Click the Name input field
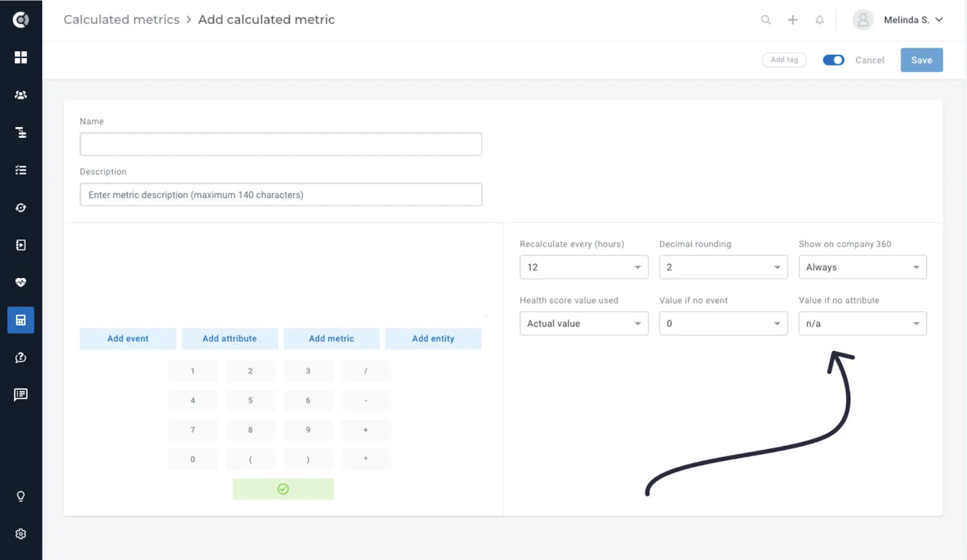The width and height of the screenshot is (967, 560). [x=281, y=144]
